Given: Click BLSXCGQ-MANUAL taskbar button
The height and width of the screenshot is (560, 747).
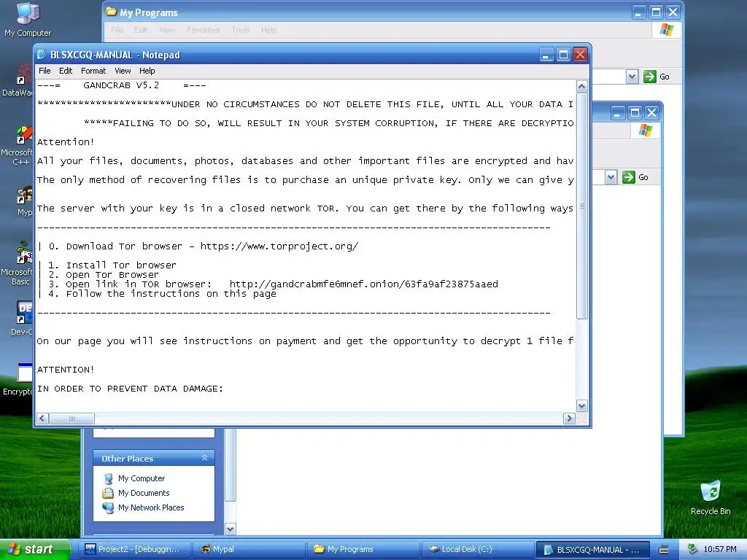Looking at the screenshot, I should tap(593, 549).
